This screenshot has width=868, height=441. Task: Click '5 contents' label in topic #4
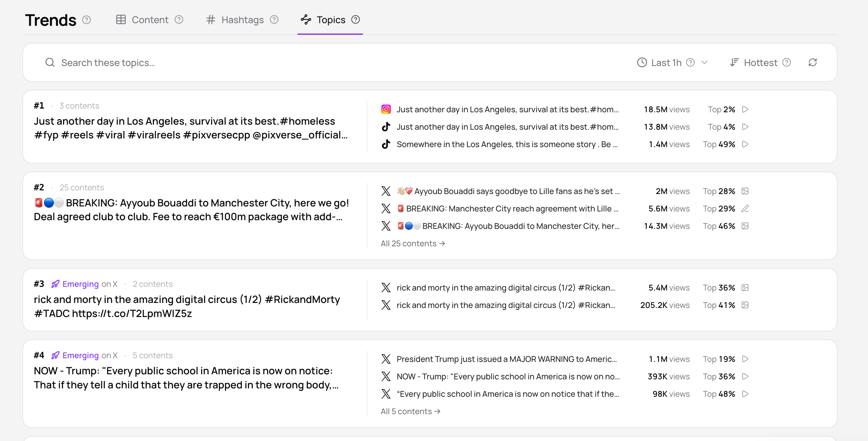tap(152, 356)
